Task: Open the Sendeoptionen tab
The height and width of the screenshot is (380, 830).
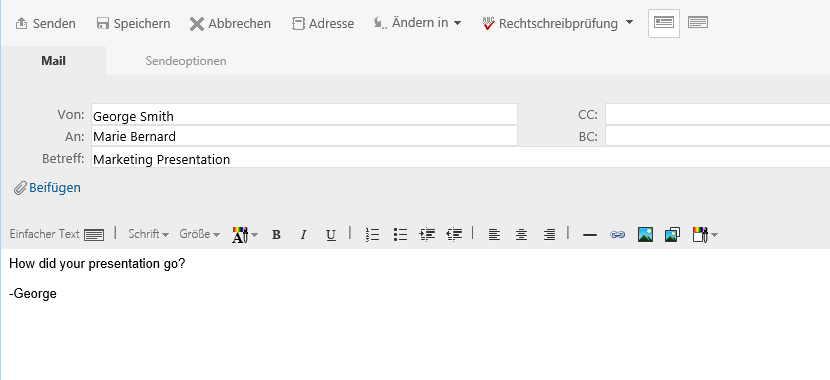Action: click(186, 61)
